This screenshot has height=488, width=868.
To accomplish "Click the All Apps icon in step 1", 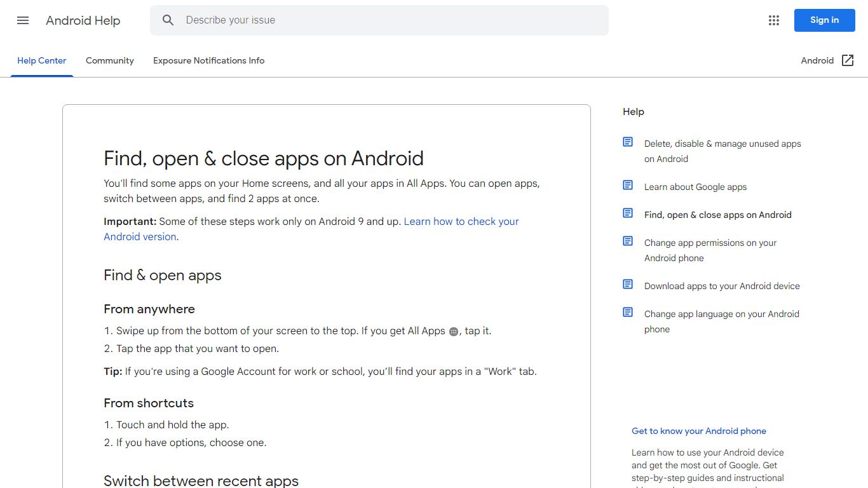I will 454,332.
